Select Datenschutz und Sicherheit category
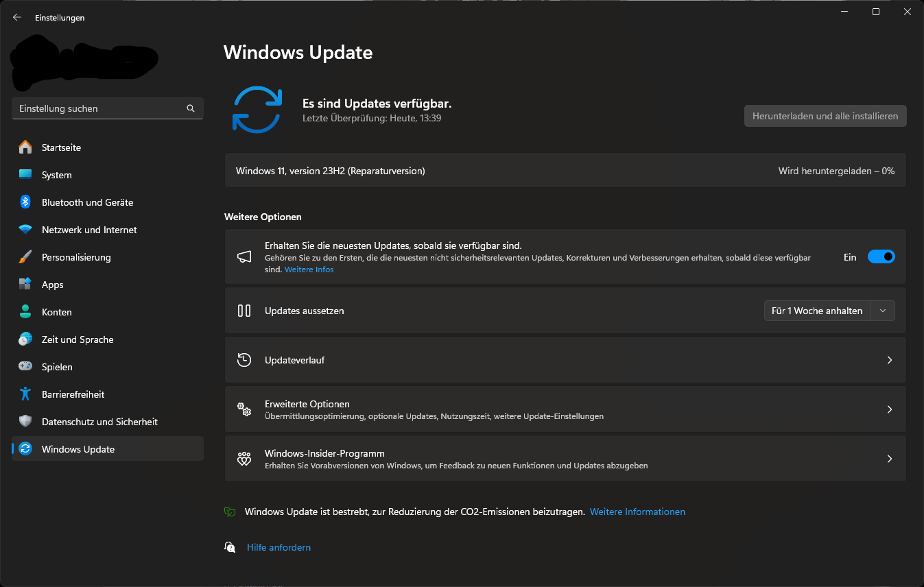The image size is (924, 587). (108, 422)
